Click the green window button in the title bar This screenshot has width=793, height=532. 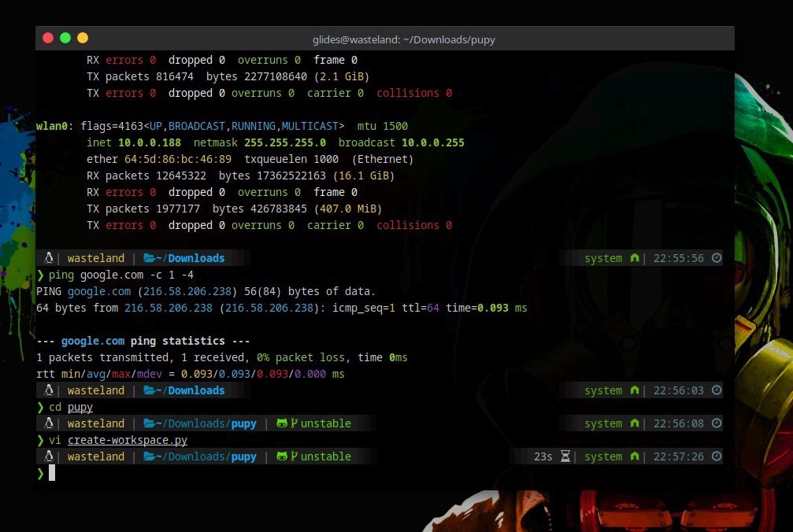pyautogui.click(x=65, y=38)
